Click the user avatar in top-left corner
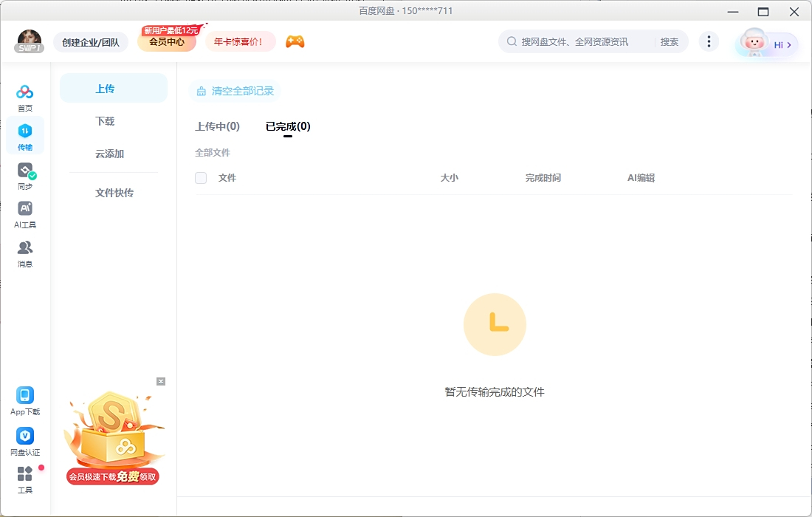Viewport: 812px width, 517px height. (28, 41)
